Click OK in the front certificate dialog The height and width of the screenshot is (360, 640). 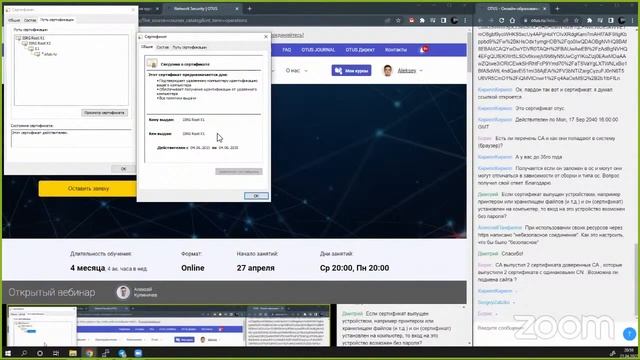[x=256, y=196]
